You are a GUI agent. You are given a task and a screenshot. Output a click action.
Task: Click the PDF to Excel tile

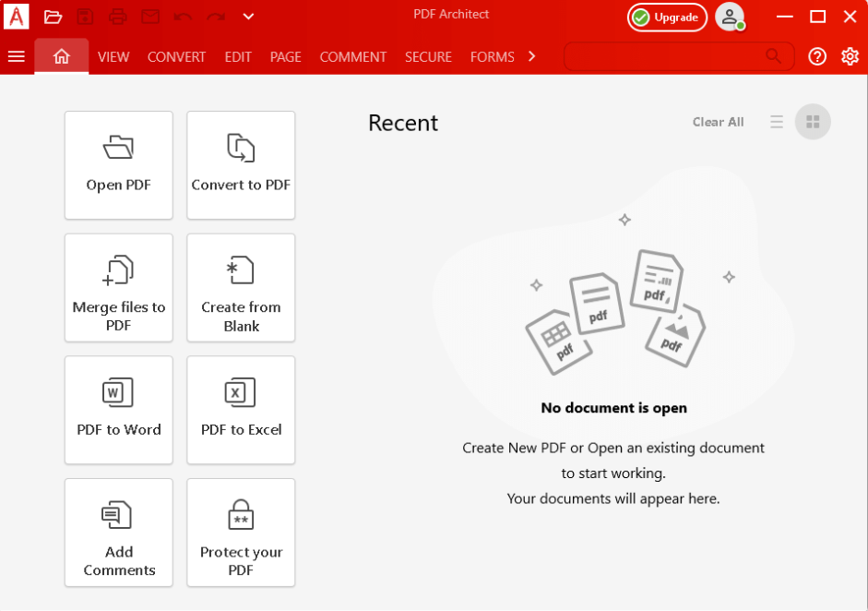coord(241,410)
